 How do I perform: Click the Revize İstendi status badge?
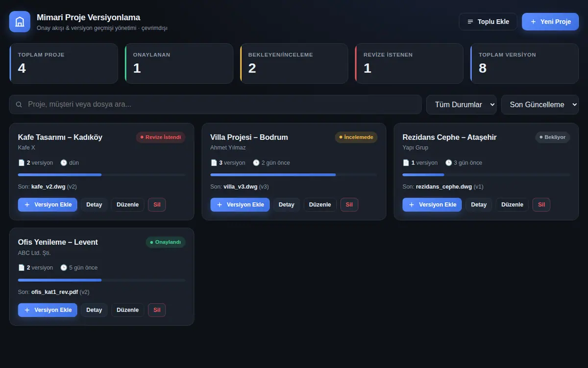coord(161,137)
